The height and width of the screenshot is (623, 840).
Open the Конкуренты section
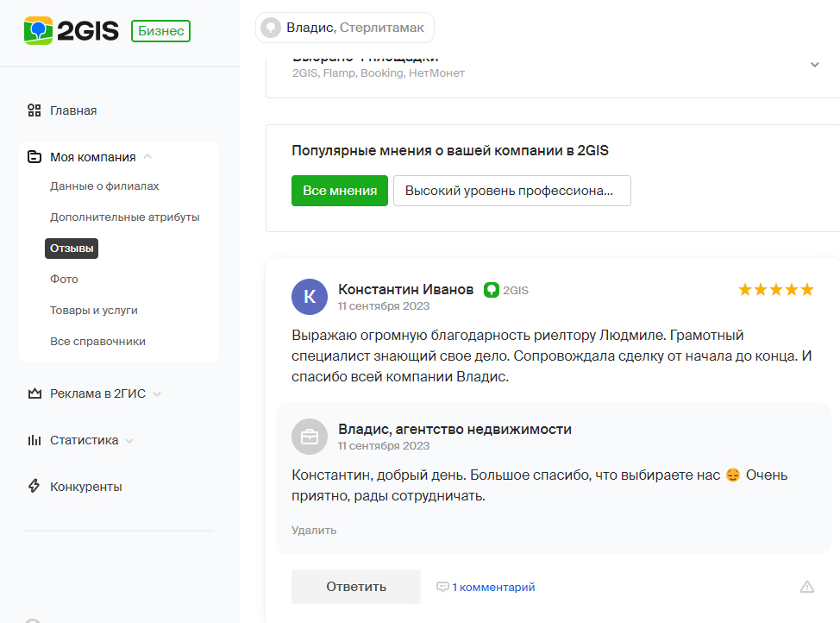[x=85, y=487]
